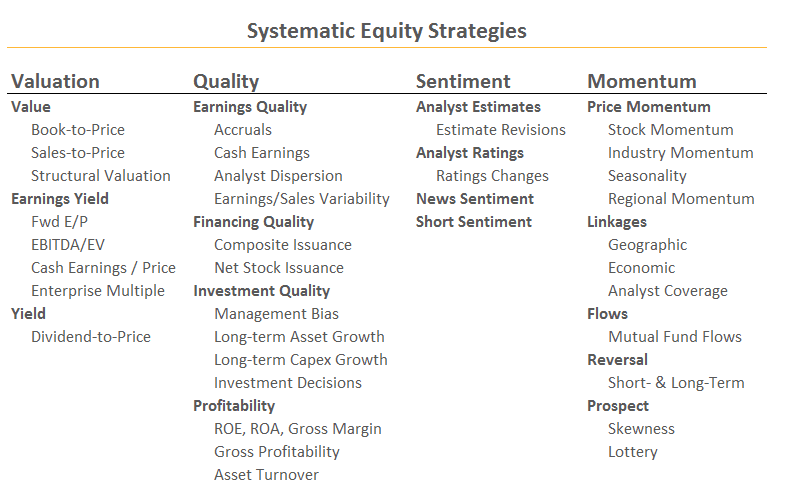
Task: Select the News Sentiment category
Action: [475, 198]
